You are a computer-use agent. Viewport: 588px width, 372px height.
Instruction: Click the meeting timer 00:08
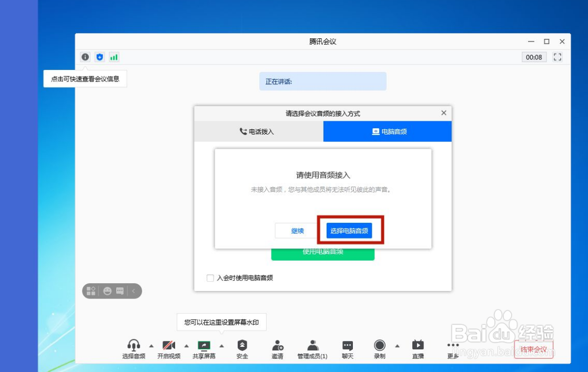(534, 57)
